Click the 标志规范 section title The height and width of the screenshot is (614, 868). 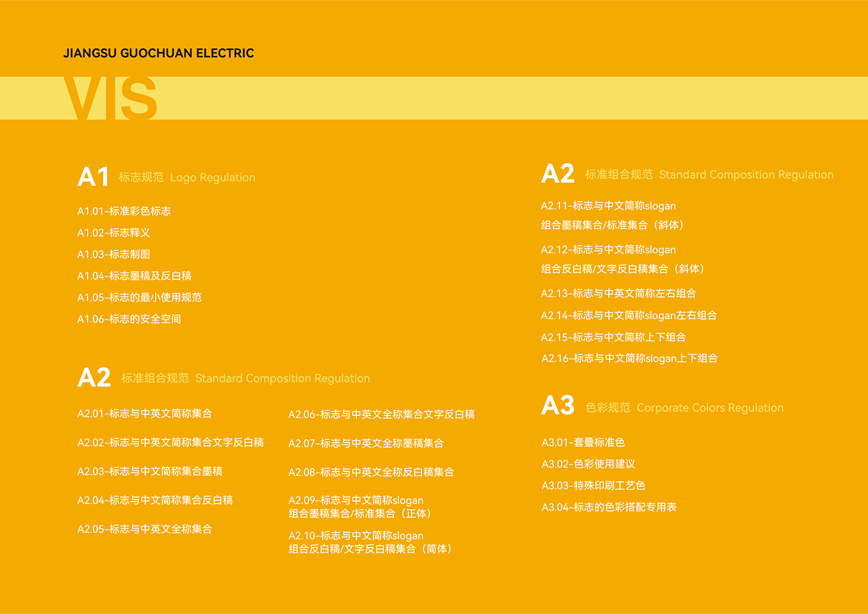pos(141,177)
